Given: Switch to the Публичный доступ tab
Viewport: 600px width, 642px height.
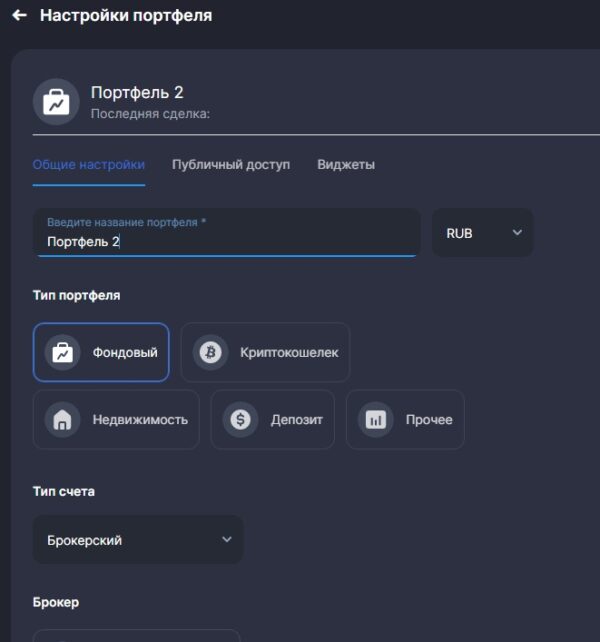Looking at the screenshot, I should 231,165.
